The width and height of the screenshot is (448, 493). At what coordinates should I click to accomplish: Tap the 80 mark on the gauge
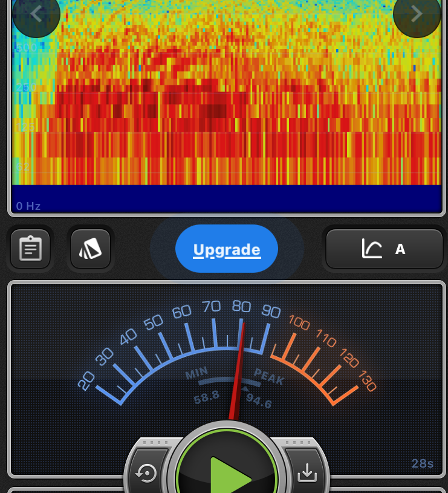coord(241,307)
